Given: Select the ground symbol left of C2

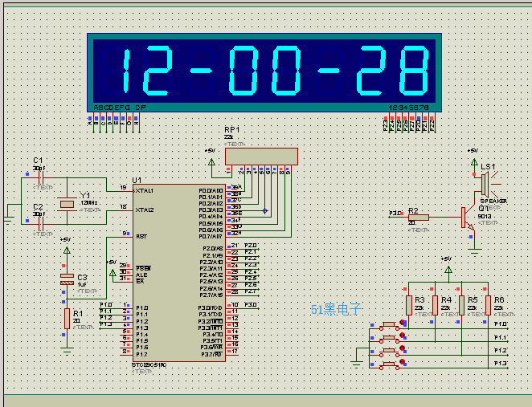Looking at the screenshot, I should [x=9, y=219].
